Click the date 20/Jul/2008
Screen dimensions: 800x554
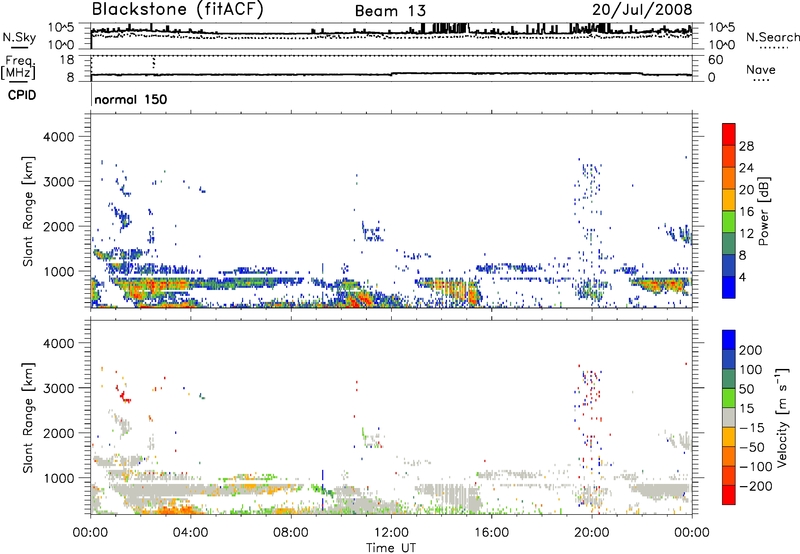[642, 10]
